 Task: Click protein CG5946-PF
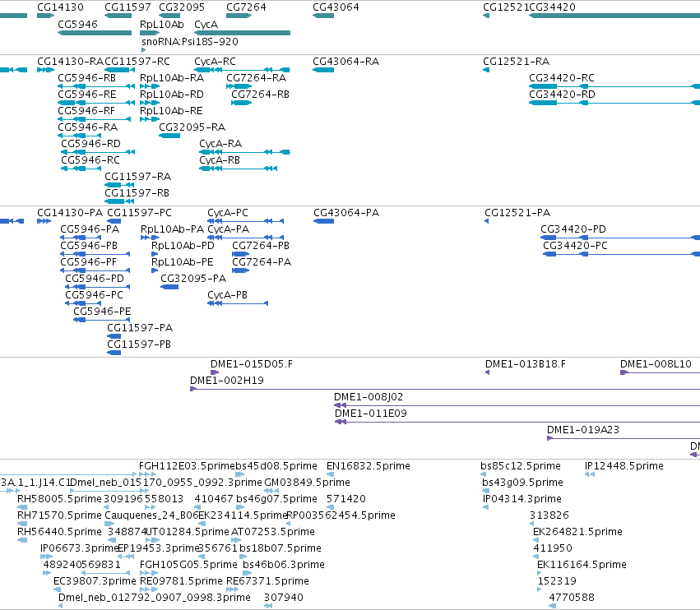pyautogui.click(x=88, y=262)
